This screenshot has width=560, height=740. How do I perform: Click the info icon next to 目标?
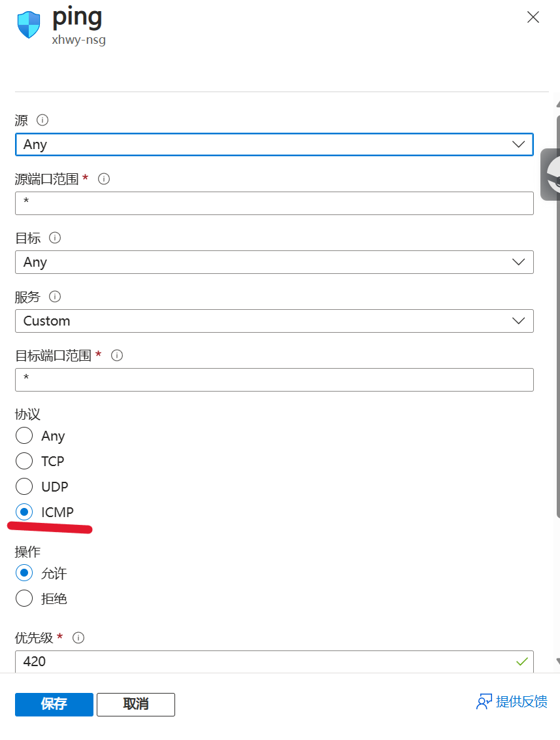point(55,238)
